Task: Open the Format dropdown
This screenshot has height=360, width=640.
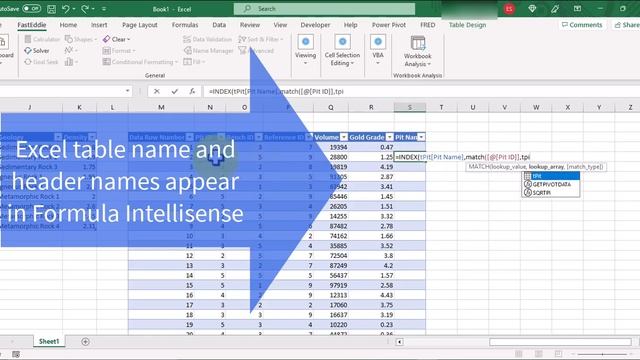Action: pyautogui.click(x=119, y=51)
